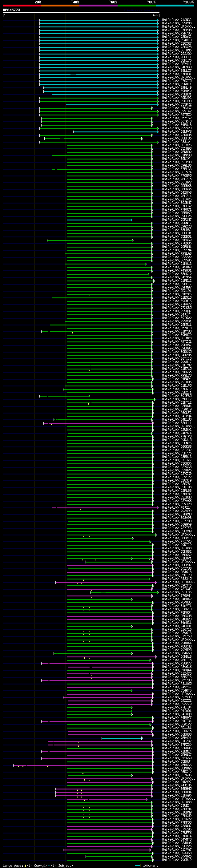
Task: Select the UniRef100_Q8LFE1 label
Action: [x=177, y=57]
